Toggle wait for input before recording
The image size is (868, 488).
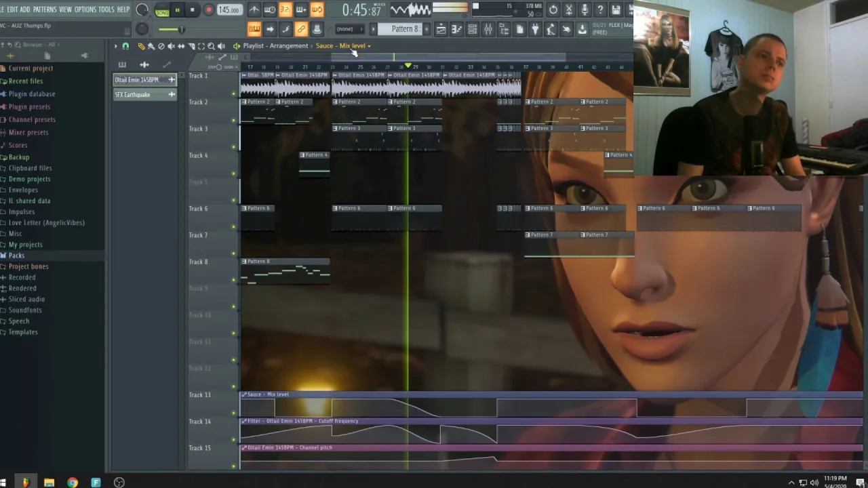point(270,9)
